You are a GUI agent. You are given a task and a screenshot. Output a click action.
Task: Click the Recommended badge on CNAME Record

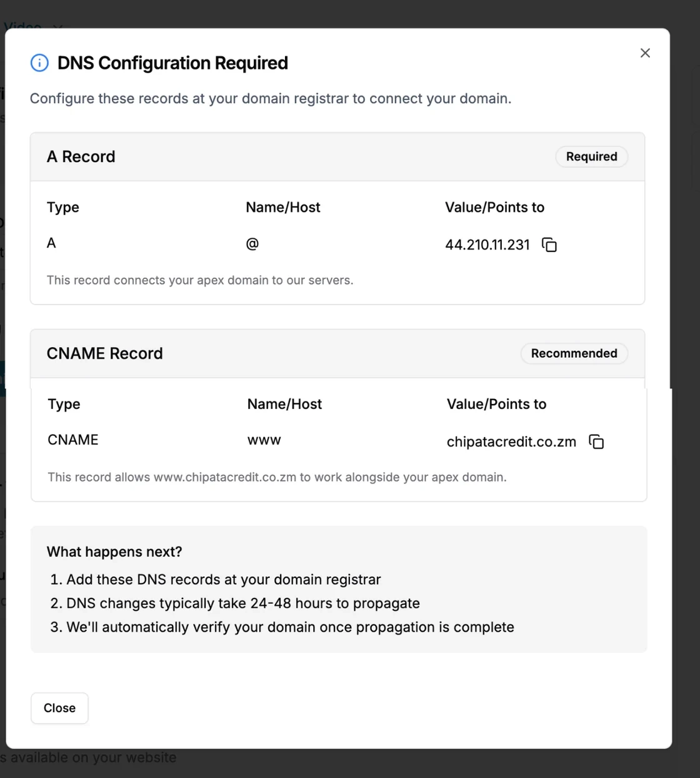pos(574,353)
